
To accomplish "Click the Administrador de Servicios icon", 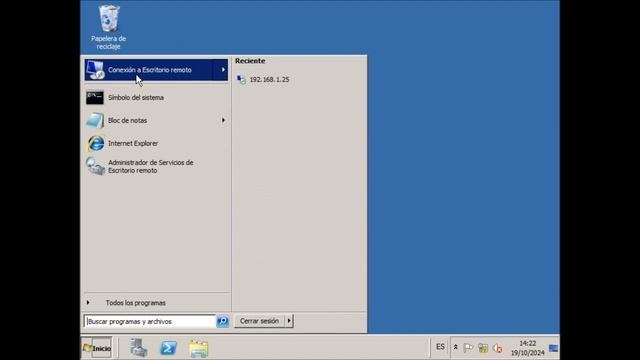I will (95, 167).
